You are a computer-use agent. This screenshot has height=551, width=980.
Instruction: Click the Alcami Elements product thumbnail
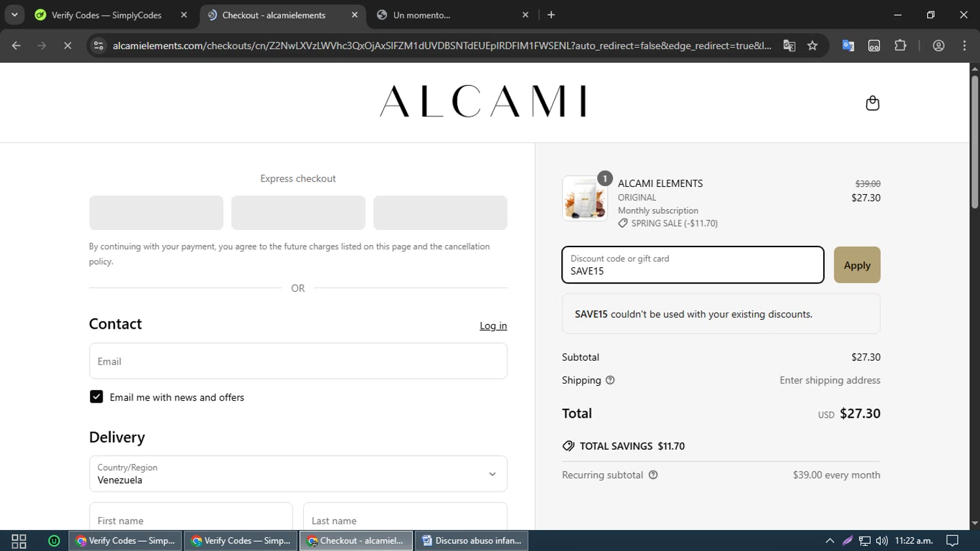coord(585,198)
